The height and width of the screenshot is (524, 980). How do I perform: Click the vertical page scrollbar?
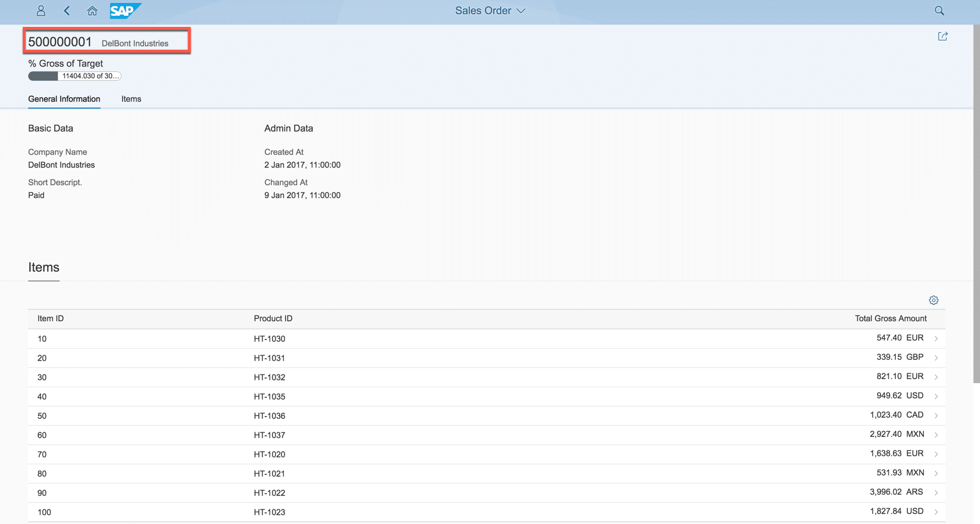pos(976,204)
